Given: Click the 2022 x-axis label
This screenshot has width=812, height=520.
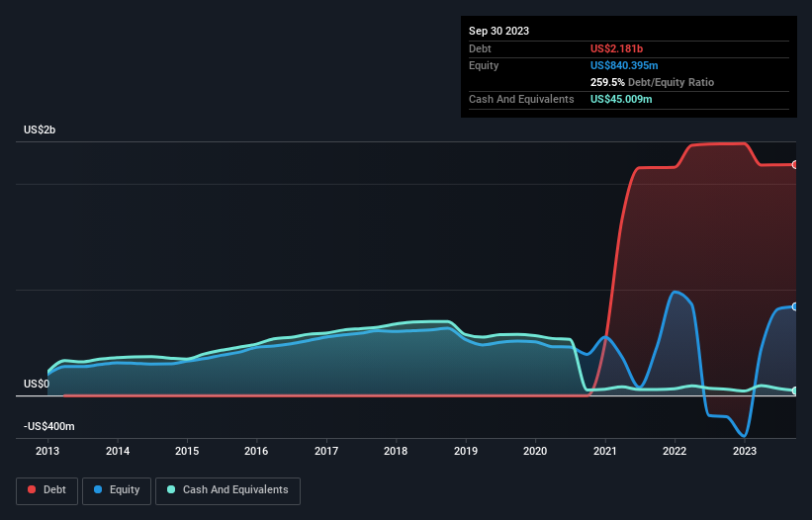Looking at the screenshot, I should [675, 451].
